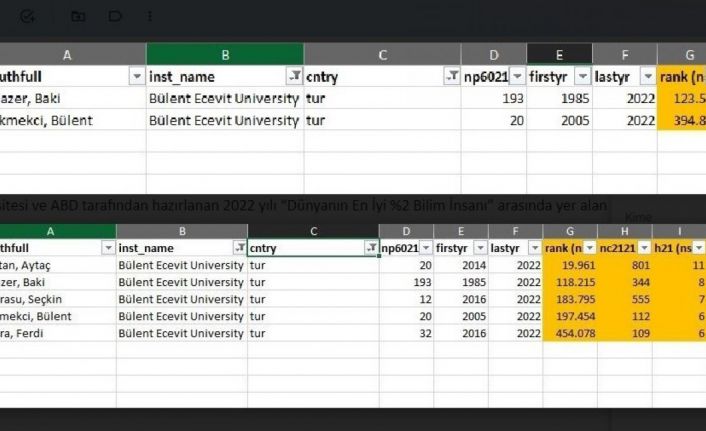Click np6021 value 32 in Ferdi row
Viewport: 706px width, 431px height.
click(x=406, y=333)
